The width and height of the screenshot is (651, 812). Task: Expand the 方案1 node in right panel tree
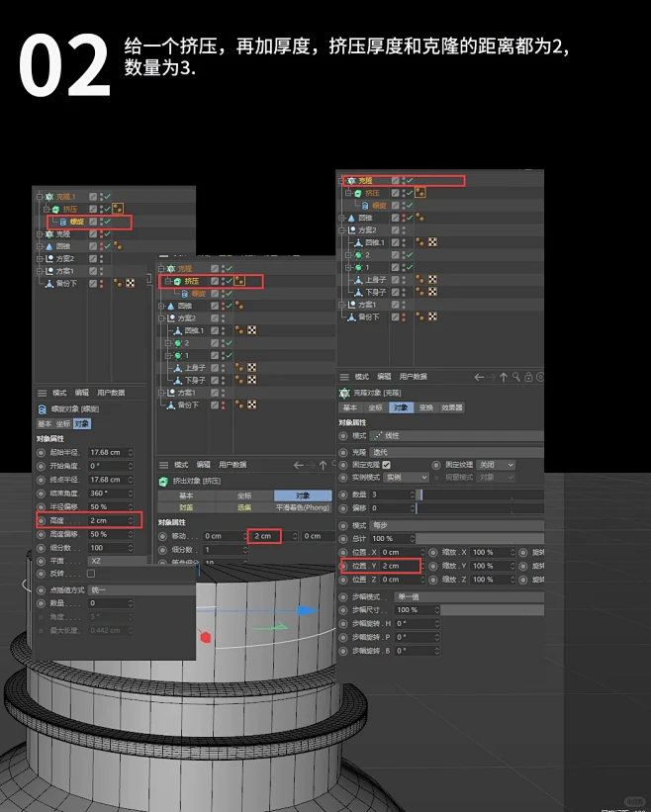click(341, 305)
